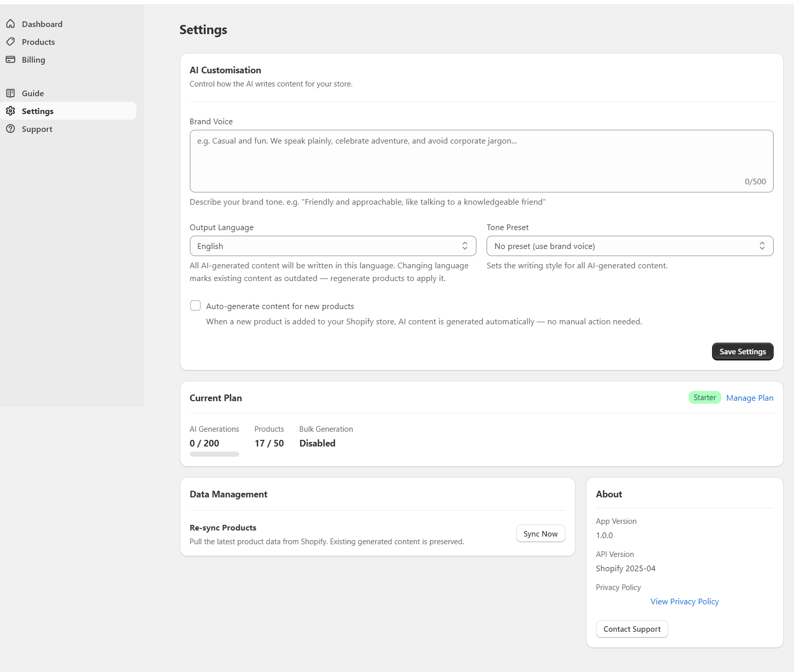Click the Support question mark icon

click(x=10, y=129)
